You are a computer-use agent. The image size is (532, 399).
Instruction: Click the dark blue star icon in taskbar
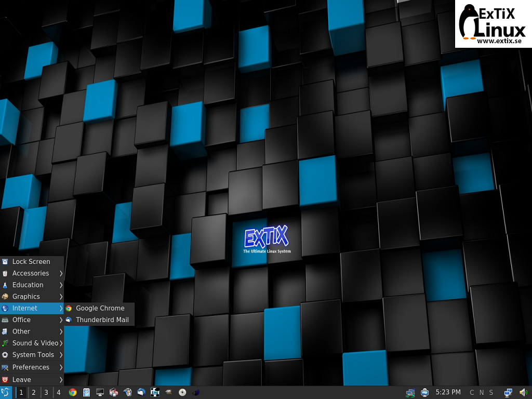196,393
